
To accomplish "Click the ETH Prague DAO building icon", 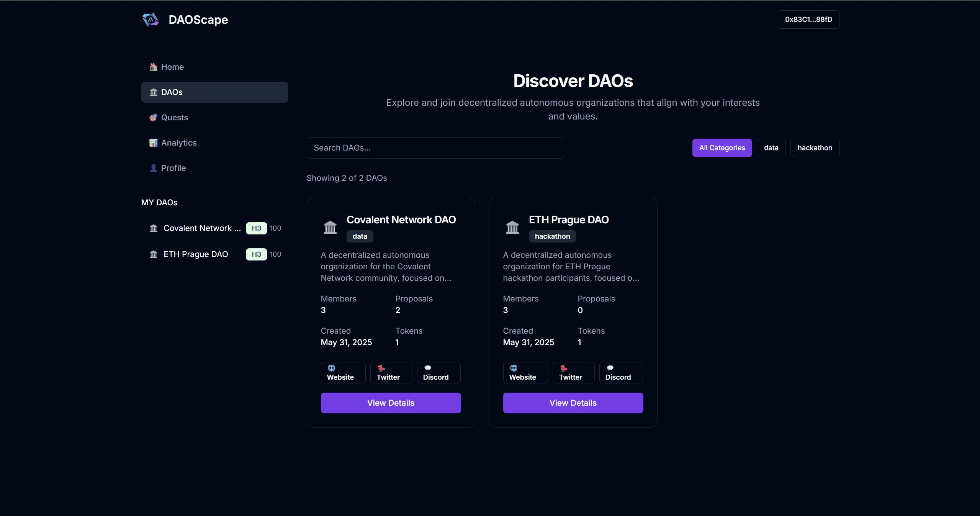I will pyautogui.click(x=512, y=228).
